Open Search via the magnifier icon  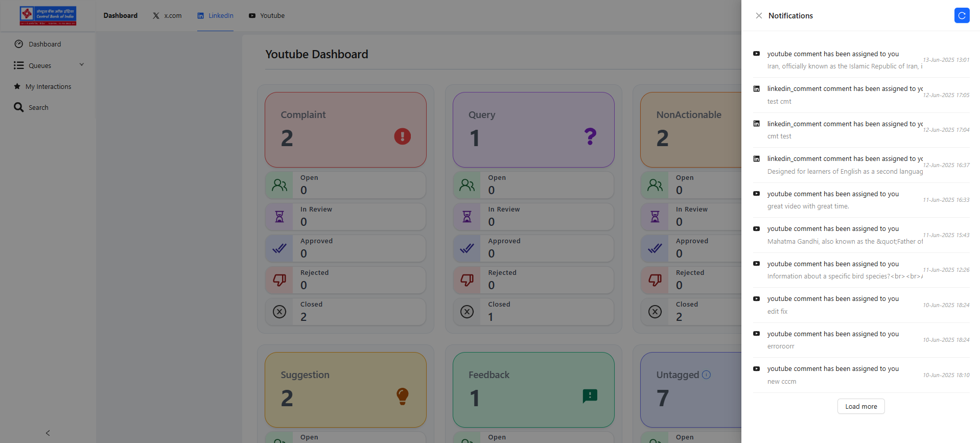[x=19, y=107]
